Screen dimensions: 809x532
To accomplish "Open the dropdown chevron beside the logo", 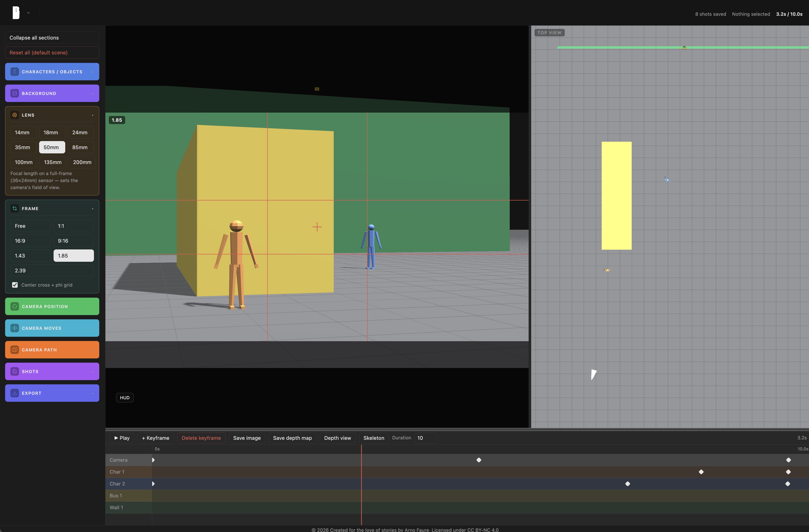I will (x=28, y=13).
